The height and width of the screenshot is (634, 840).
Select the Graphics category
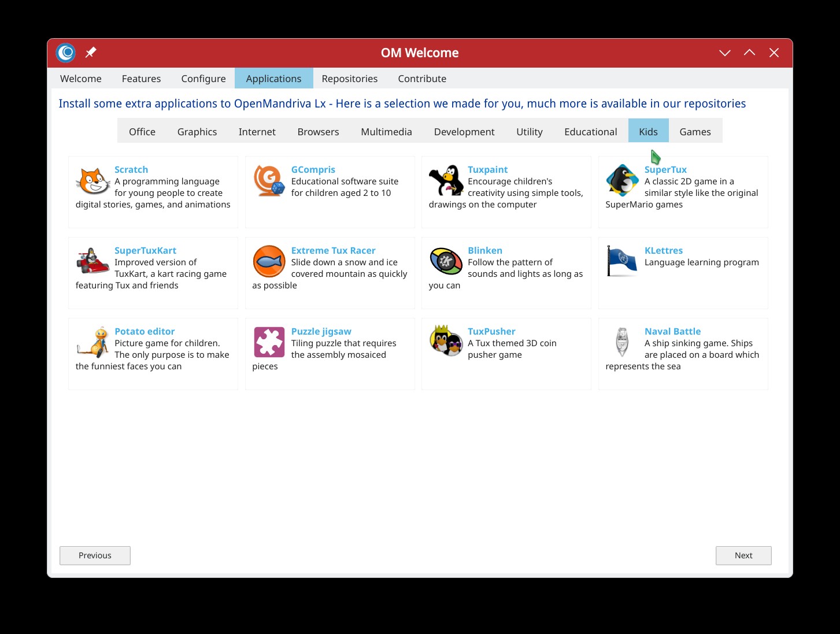197,132
